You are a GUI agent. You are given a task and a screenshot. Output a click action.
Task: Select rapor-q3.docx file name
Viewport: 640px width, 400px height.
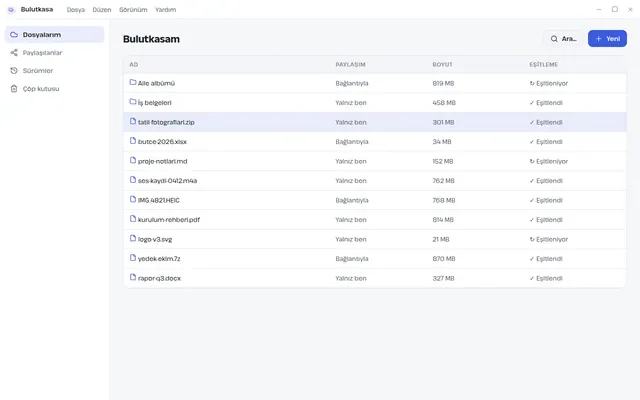159,278
